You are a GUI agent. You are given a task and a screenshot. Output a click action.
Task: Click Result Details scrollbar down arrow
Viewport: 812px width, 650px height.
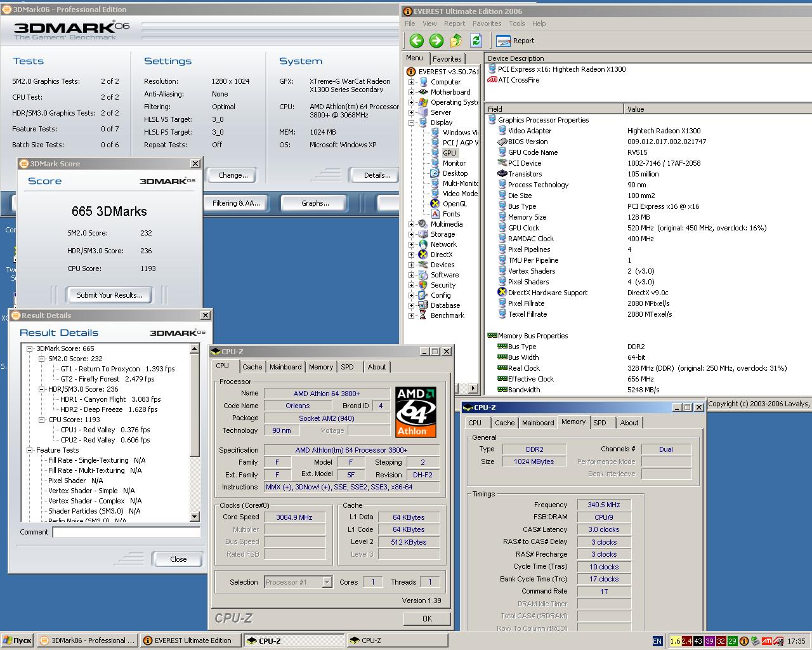[x=195, y=517]
